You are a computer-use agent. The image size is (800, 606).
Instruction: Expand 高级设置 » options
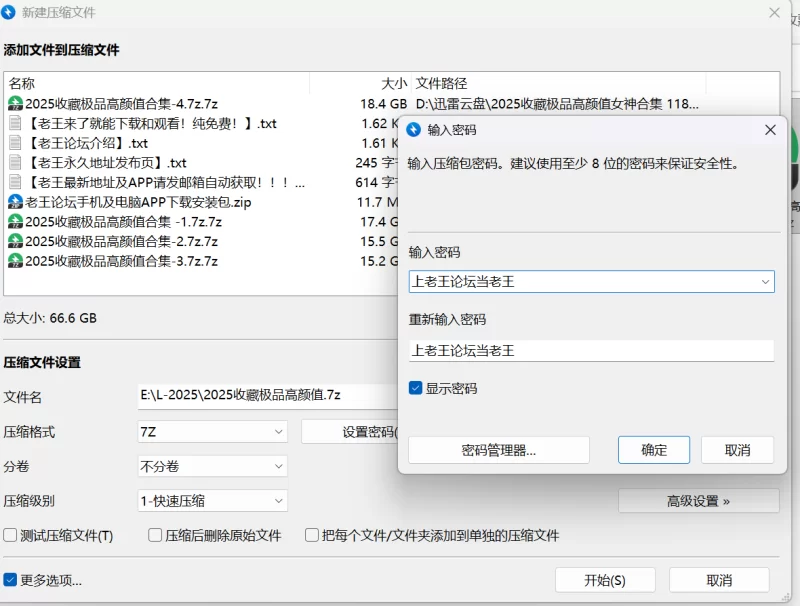pyautogui.click(x=698, y=501)
